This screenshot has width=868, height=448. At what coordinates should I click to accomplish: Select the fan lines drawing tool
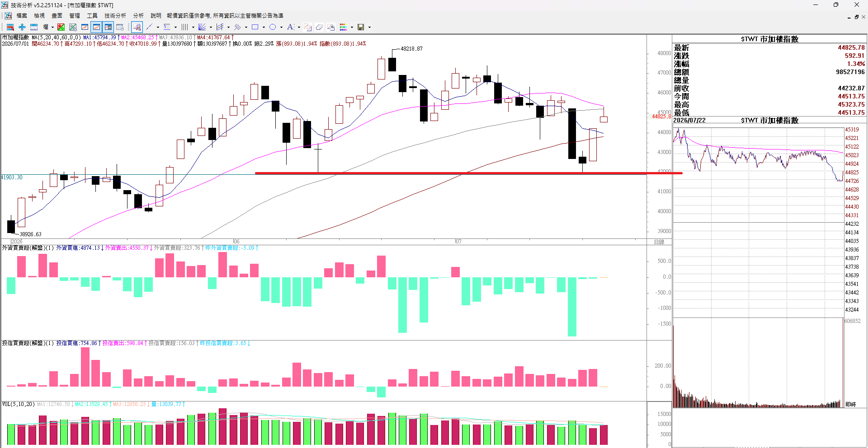(202, 27)
